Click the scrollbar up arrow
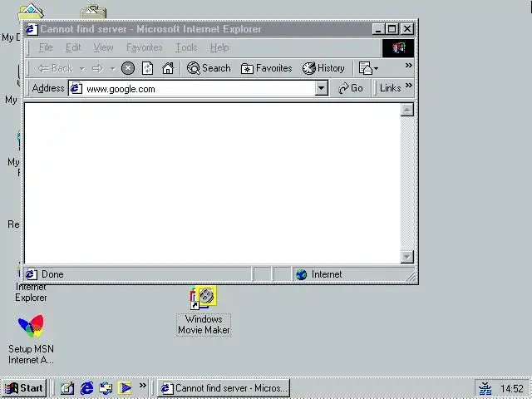This screenshot has width=532, height=399. click(x=407, y=110)
